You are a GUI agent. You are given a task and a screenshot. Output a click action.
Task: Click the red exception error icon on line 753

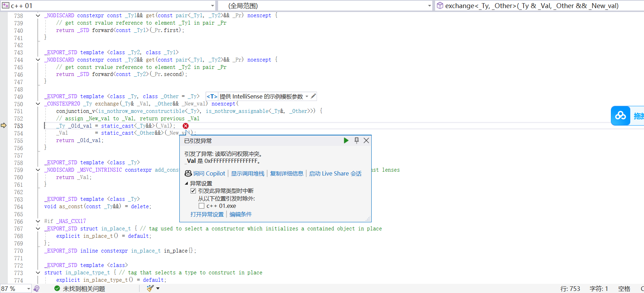coord(186,126)
